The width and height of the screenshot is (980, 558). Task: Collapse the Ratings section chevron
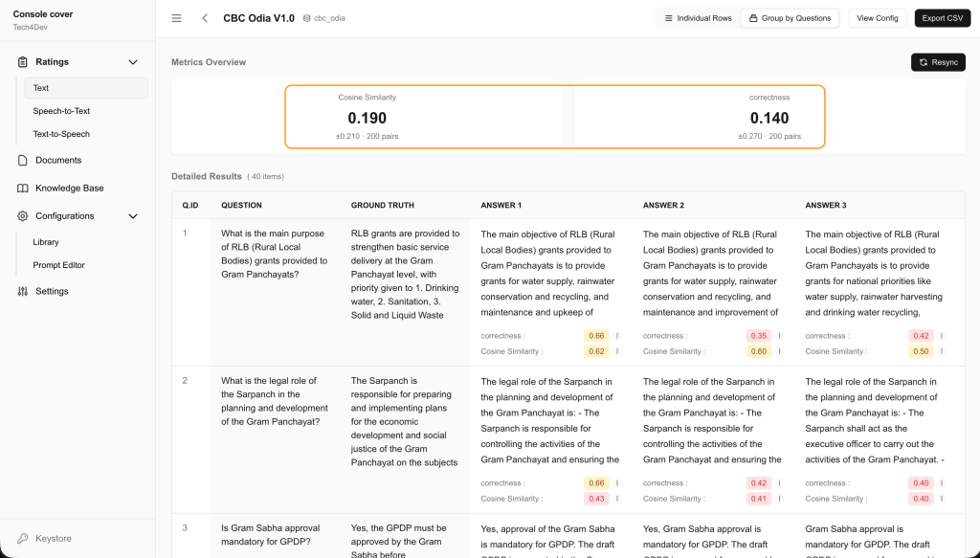[133, 62]
